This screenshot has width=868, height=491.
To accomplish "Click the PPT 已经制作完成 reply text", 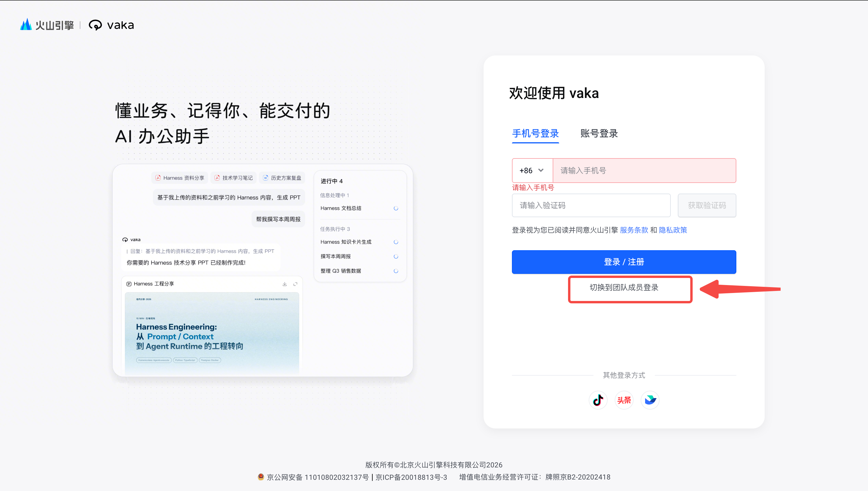I will coord(186,263).
